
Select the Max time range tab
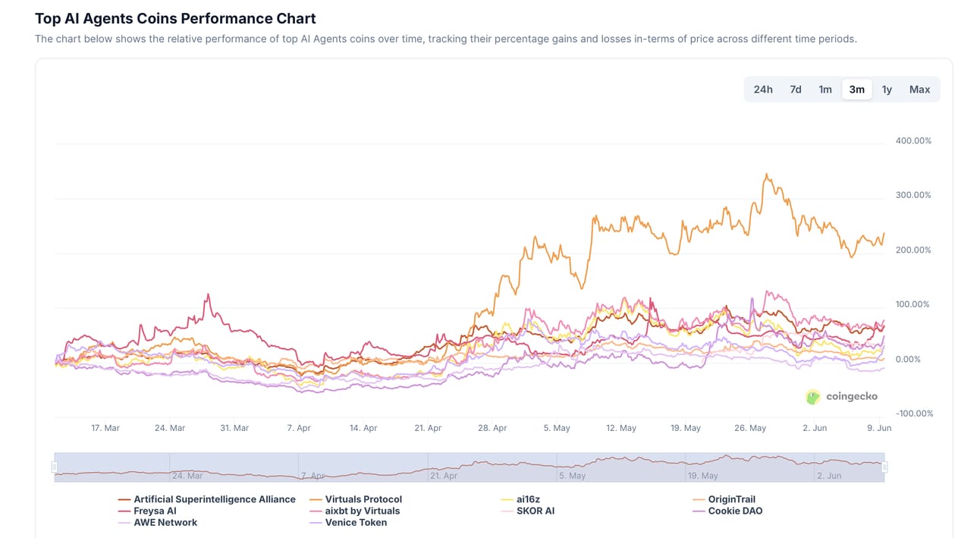coord(919,90)
